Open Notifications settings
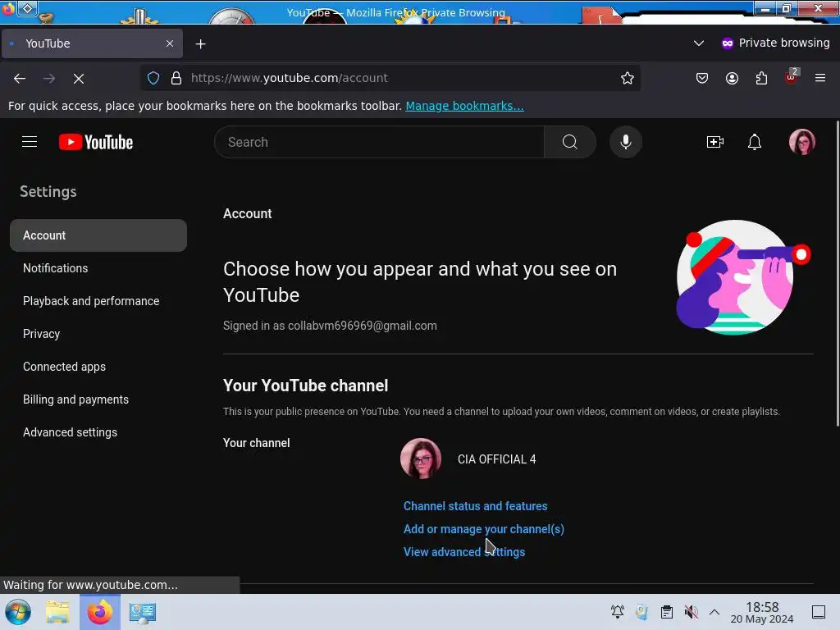The height and width of the screenshot is (630, 840). pyautogui.click(x=55, y=268)
